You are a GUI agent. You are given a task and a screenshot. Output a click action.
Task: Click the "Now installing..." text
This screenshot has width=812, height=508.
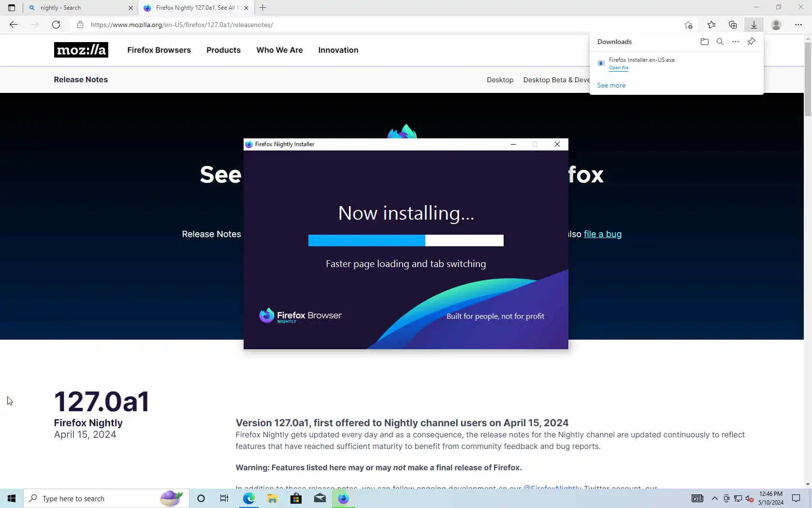pyautogui.click(x=406, y=213)
